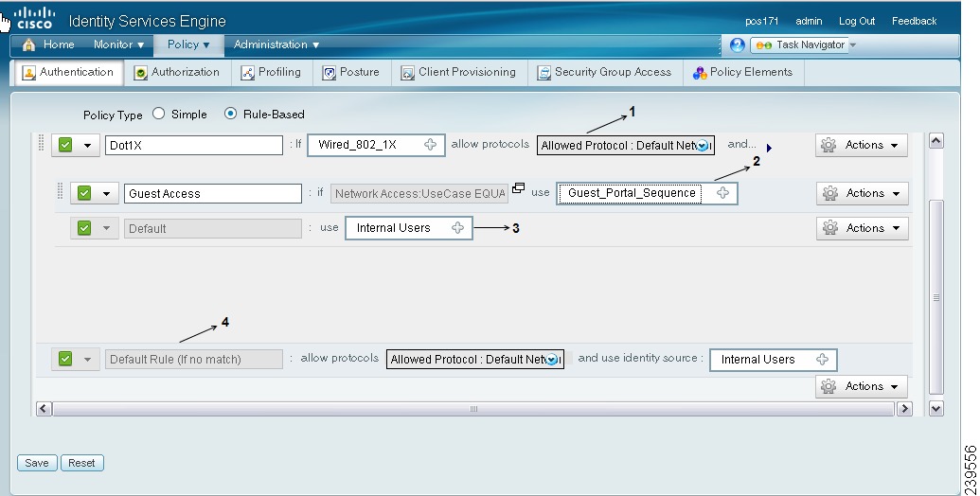The image size is (980, 496).
Task: Open the status dropdown arrow for Guest Access
Action: (x=106, y=194)
